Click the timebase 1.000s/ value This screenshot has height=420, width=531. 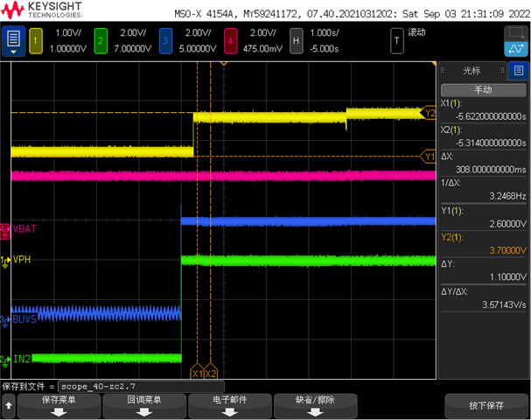coord(325,33)
